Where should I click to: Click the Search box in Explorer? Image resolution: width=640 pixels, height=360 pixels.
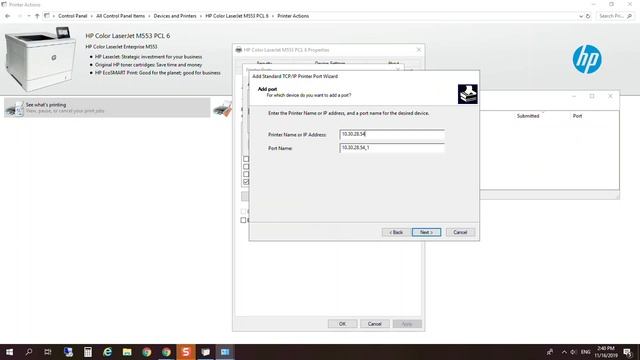[x=615, y=16]
